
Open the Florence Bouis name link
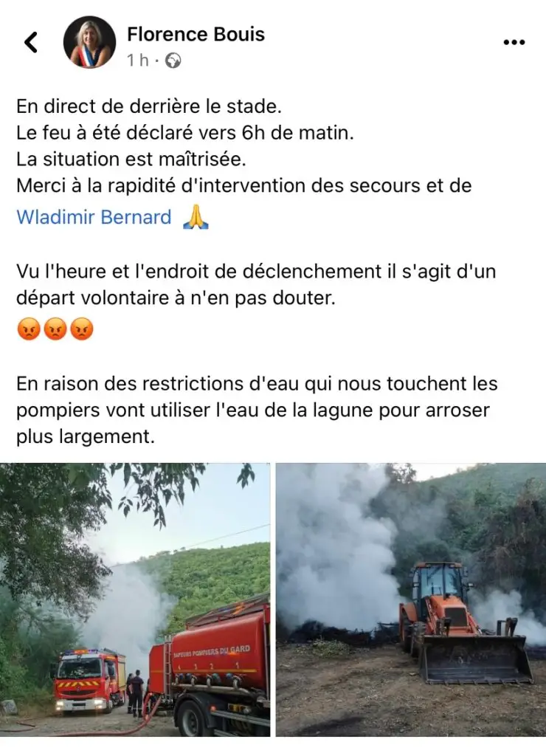click(x=196, y=34)
